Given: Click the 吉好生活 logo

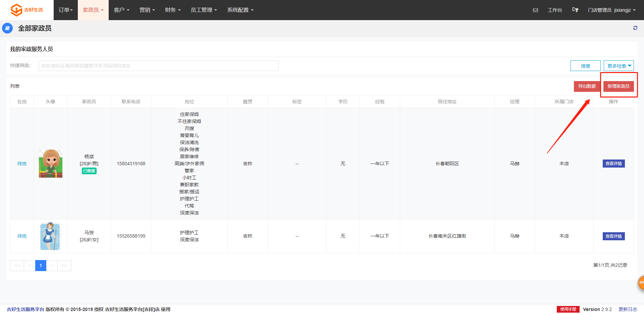Looking at the screenshot, I should (26, 10).
